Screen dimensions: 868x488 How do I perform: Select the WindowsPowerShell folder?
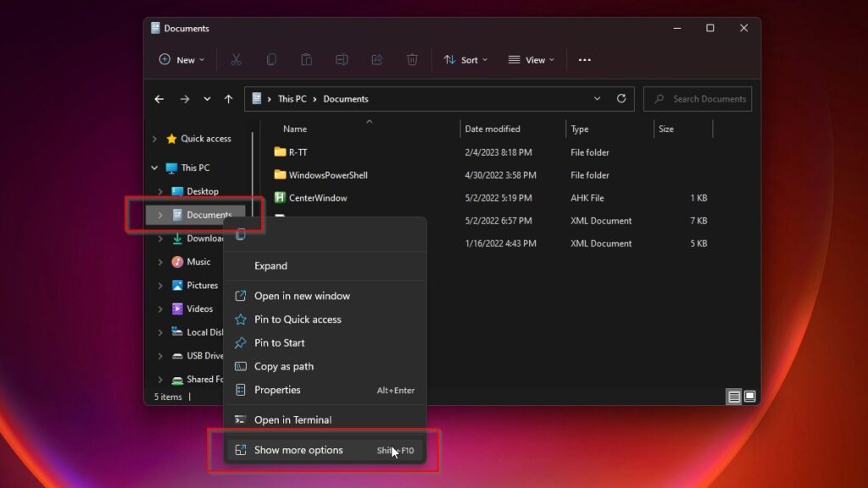(327, 175)
